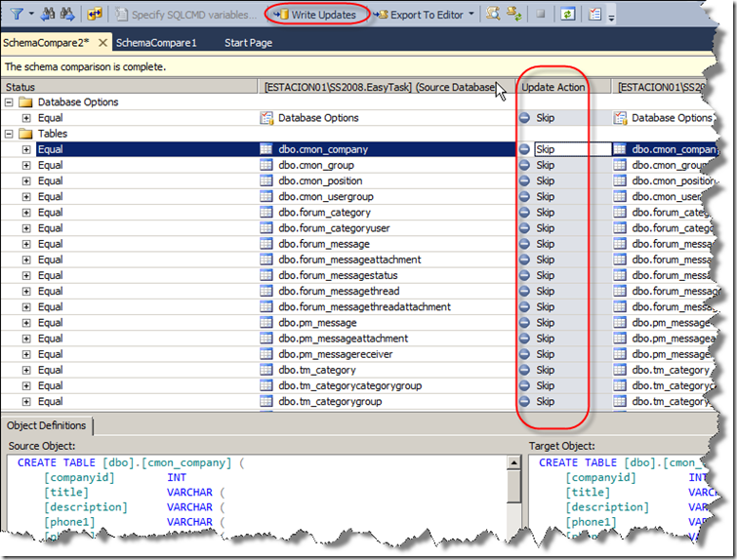The height and width of the screenshot is (560, 737).
Task: Select the dbo.forum_message source table name
Action: 324,244
